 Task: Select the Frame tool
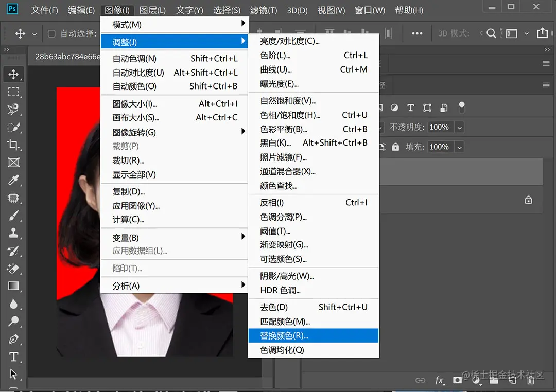(13, 163)
